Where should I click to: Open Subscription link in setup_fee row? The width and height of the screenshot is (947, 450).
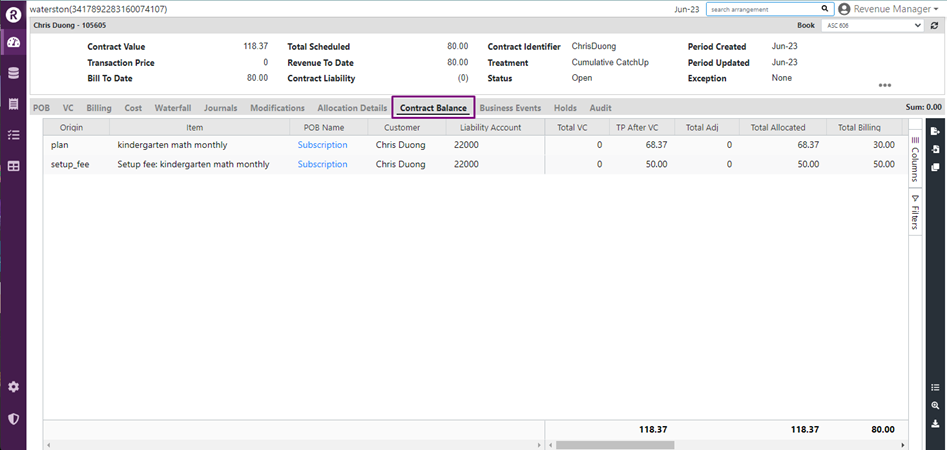(x=322, y=164)
